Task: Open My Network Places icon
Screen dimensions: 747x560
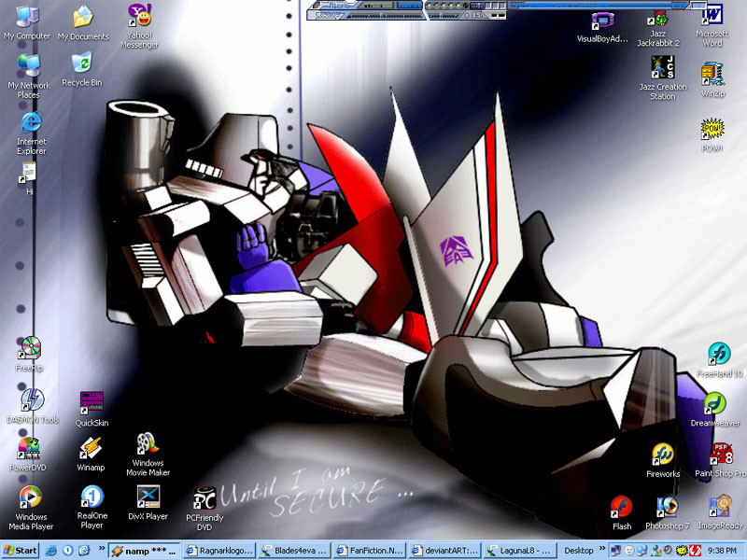Action: [x=29, y=77]
